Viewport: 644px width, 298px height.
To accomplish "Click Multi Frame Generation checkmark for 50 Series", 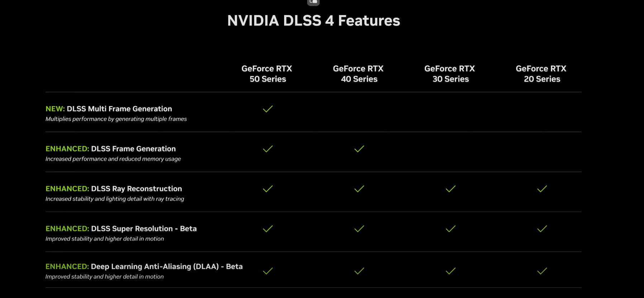I will pos(268,109).
